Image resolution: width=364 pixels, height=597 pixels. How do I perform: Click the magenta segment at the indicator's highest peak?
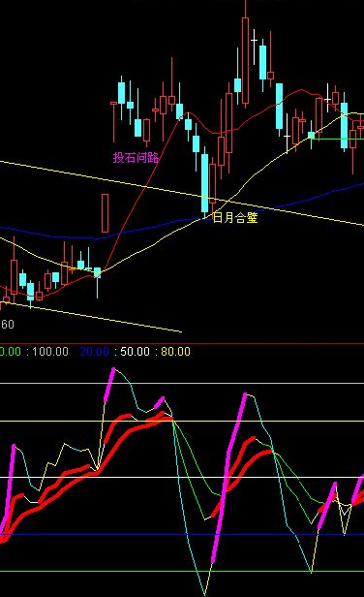pos(109,385)
